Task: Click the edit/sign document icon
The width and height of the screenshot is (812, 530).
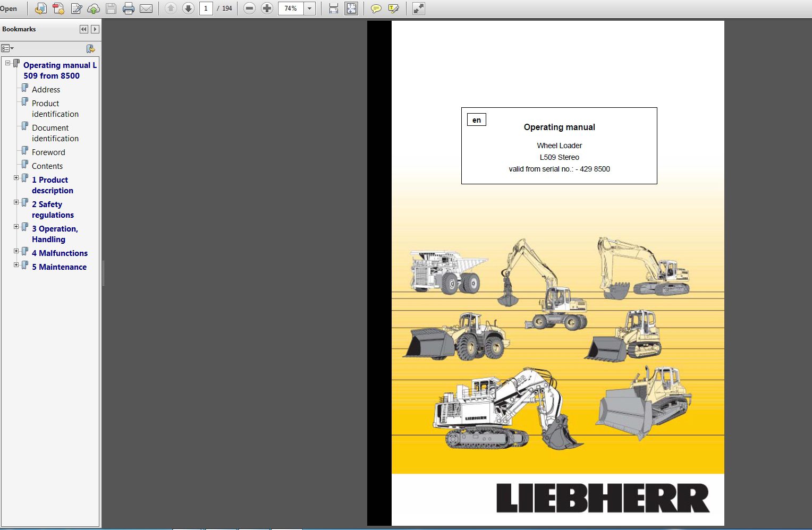Action: 77,8
